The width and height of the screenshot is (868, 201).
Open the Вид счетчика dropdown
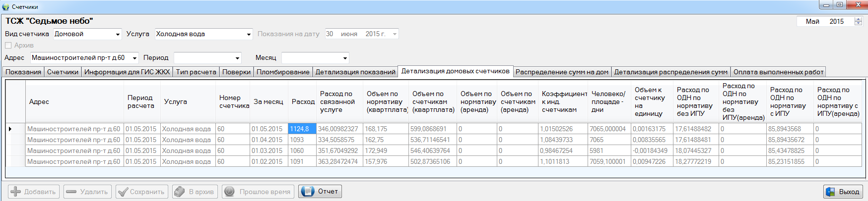point(118,34)
